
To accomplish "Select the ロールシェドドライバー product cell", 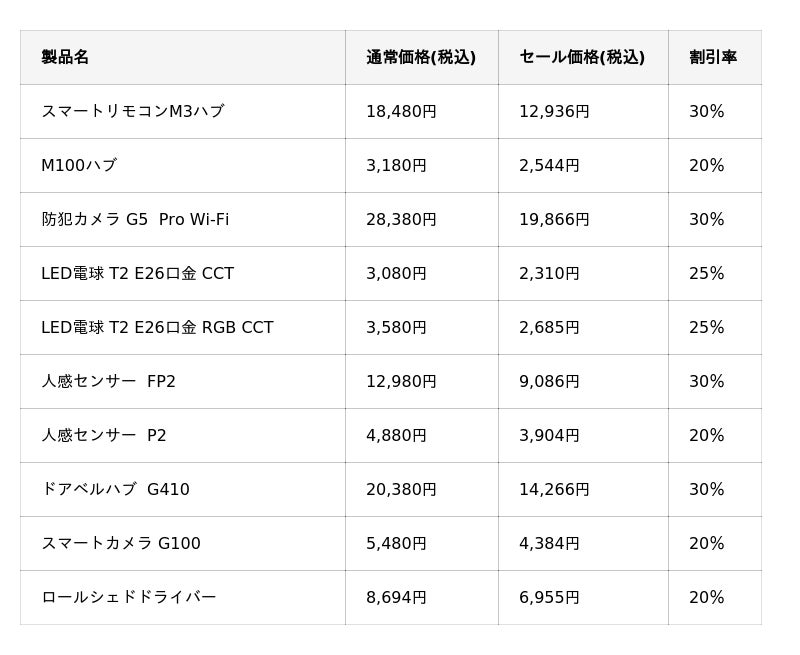I will pos(128,597).
